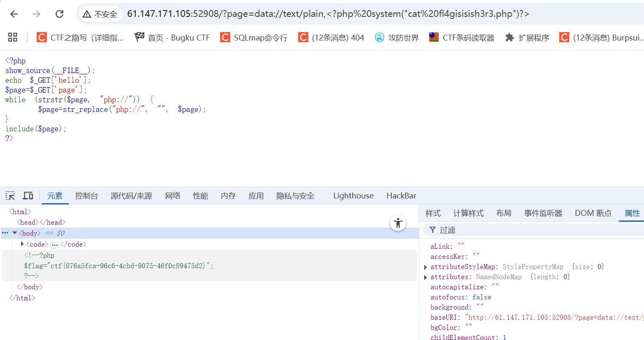
Task: Switch to the 性能 performance tab
Action: pos(200,196)
